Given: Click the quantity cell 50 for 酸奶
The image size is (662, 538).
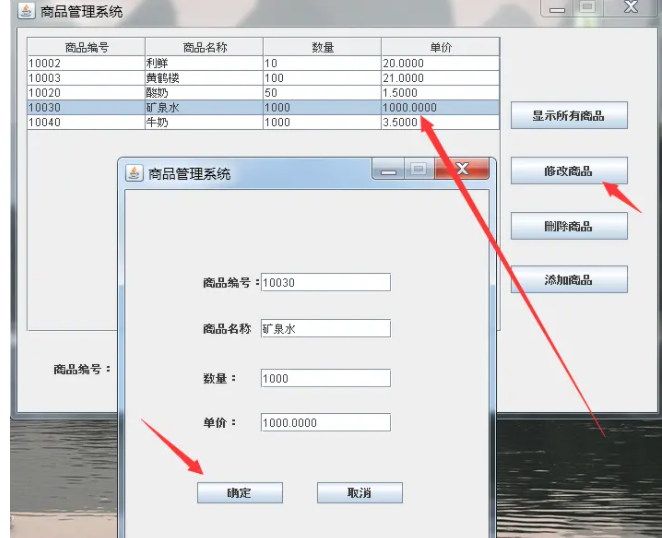Looking at the screenshot, I should point(323,93).
